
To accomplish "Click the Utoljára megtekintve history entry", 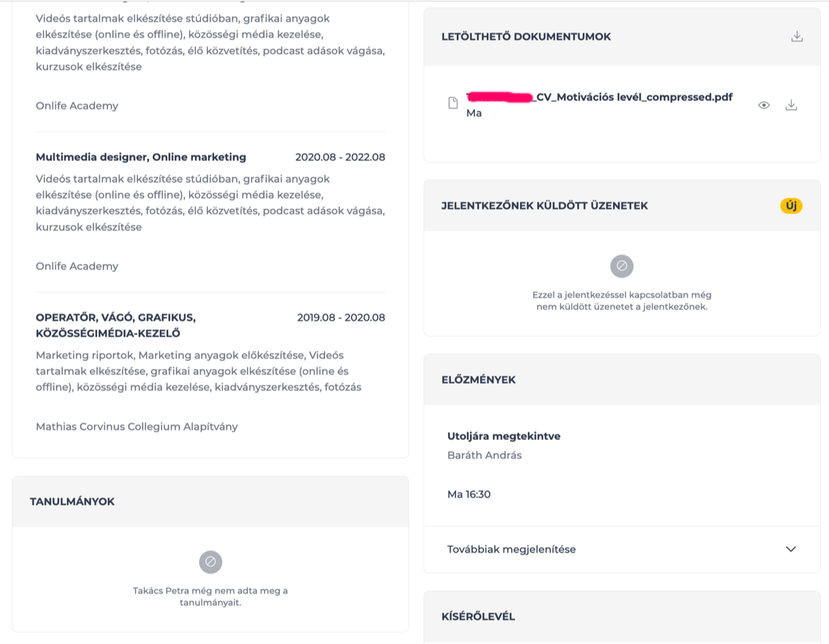I will tap(504, 436).
